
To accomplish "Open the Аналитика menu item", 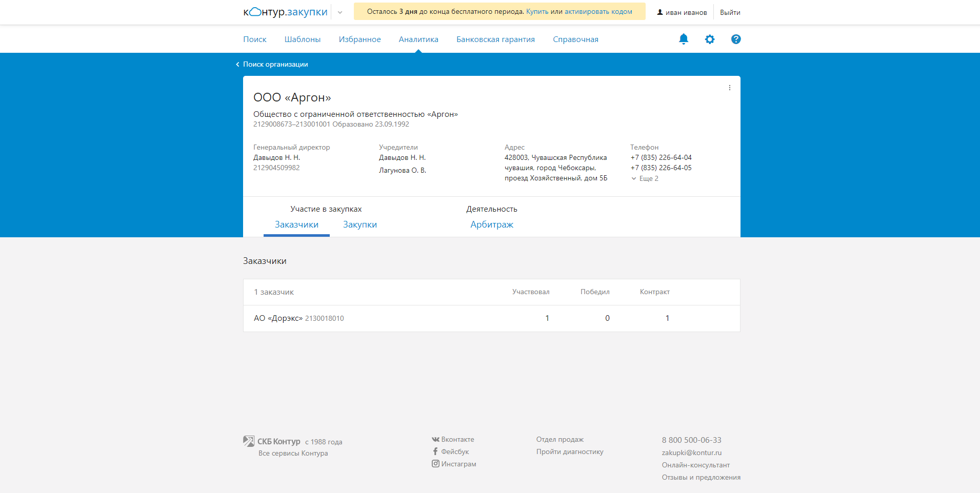I will coord(418,39).
